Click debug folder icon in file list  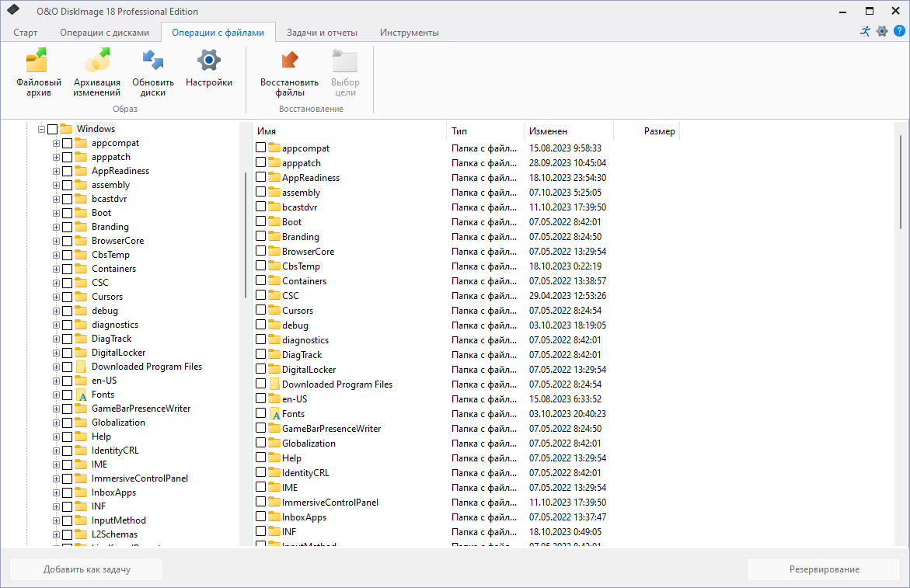click(274, 325)
